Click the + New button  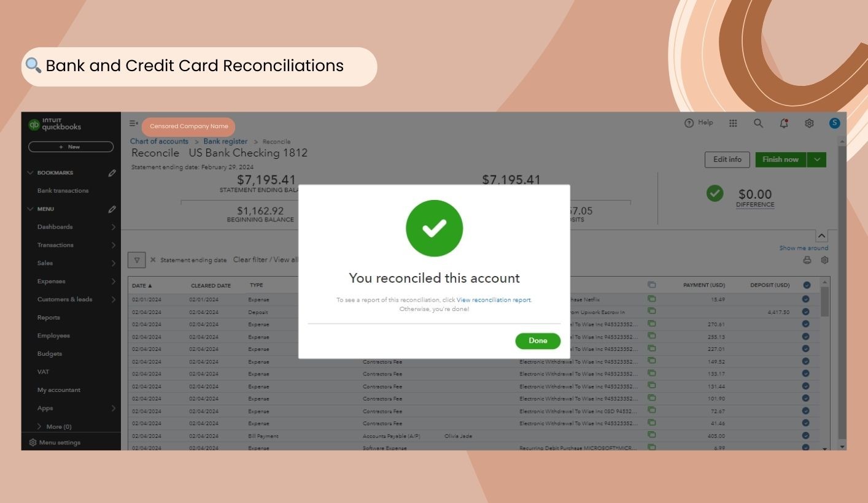click(x=71, y=147)
